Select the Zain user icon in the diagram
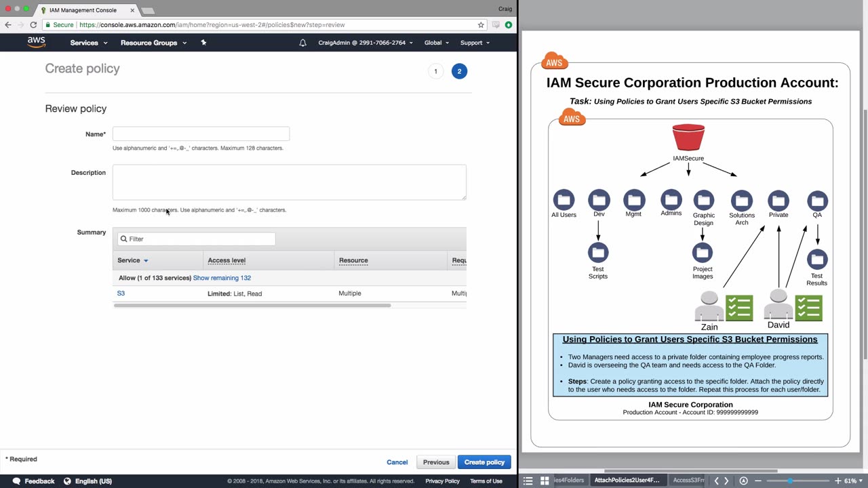 pos(709,306)
